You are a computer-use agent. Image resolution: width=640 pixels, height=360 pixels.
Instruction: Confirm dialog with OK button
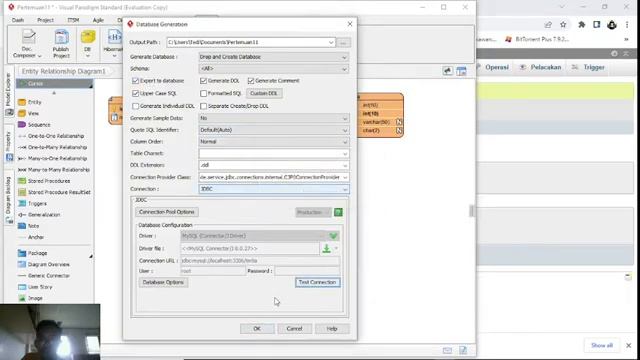click(x=257, y=329)
